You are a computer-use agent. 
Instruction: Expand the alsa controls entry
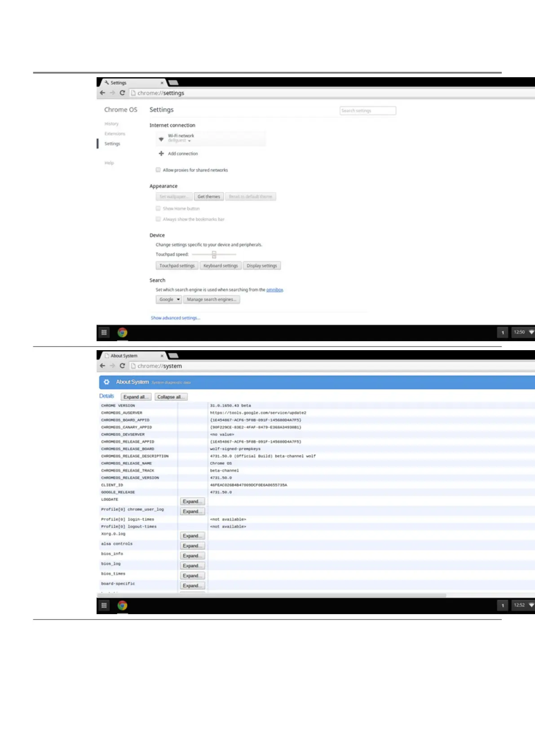pos(193,546)
